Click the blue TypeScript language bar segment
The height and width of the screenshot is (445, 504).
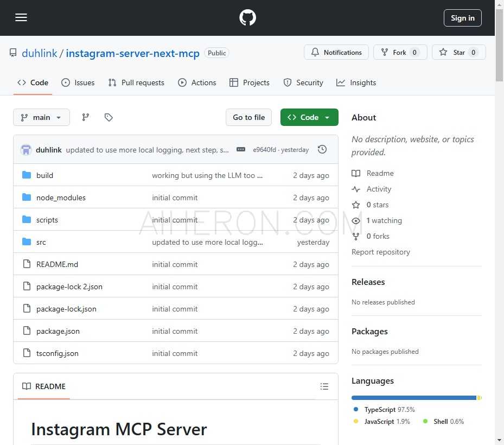tap(414, 398)
